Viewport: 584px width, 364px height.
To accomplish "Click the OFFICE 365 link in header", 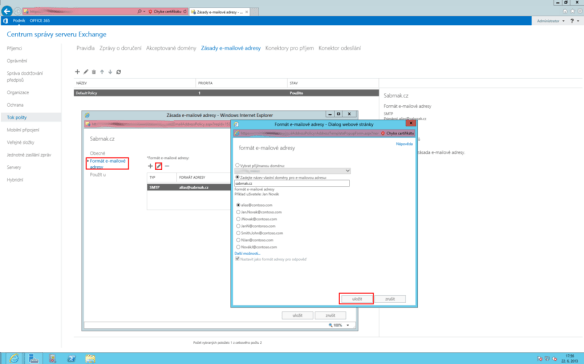I will pos(40,20).
